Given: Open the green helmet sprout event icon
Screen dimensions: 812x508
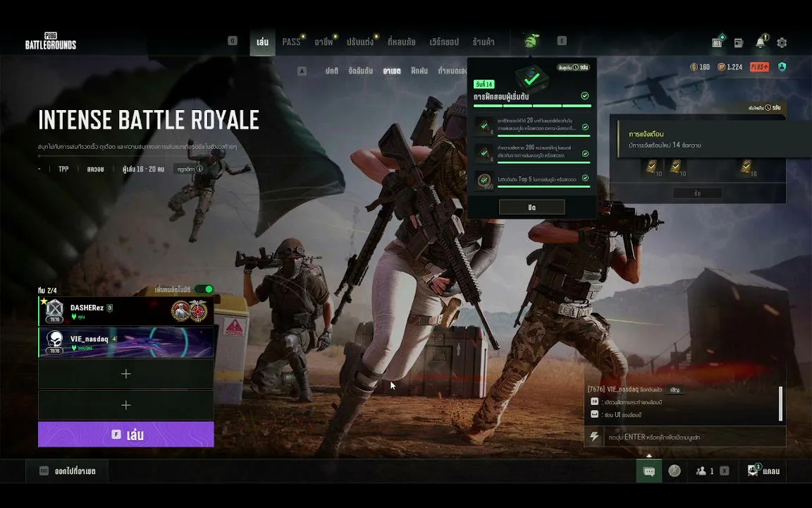Looking at the screenshot, I should click(531, 40).
